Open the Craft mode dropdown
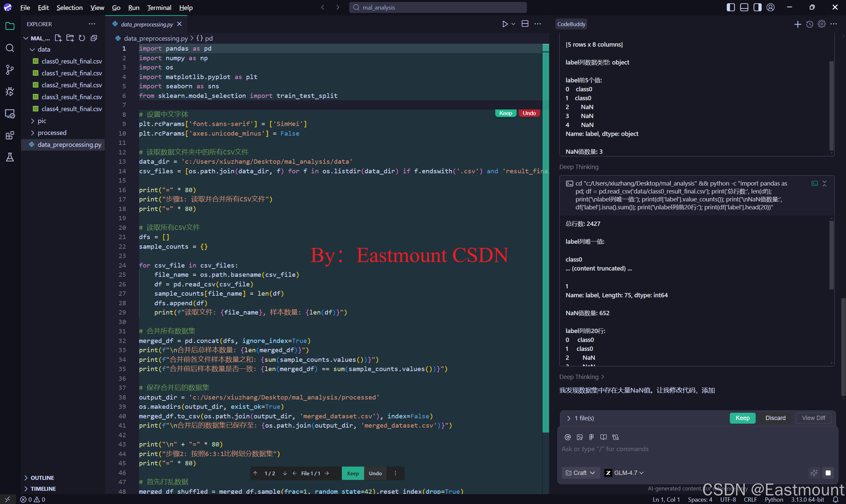The height and width of the screenshot is (504, 846). [580, 473]
